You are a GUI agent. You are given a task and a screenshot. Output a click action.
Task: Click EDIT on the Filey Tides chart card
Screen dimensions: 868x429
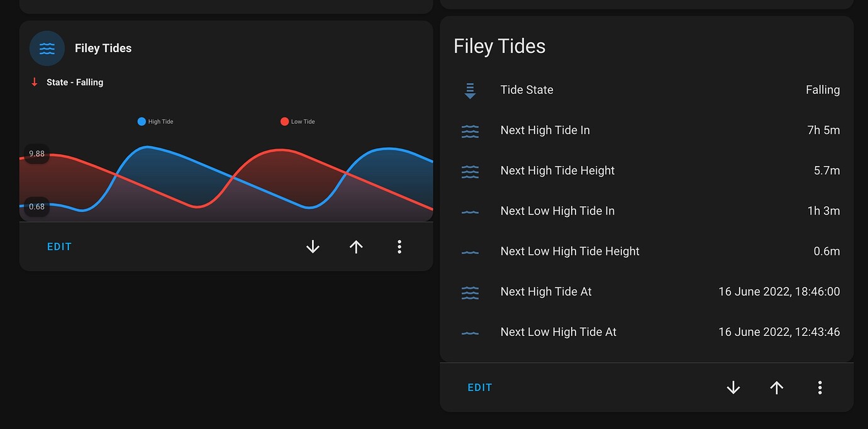click(59, 247)
